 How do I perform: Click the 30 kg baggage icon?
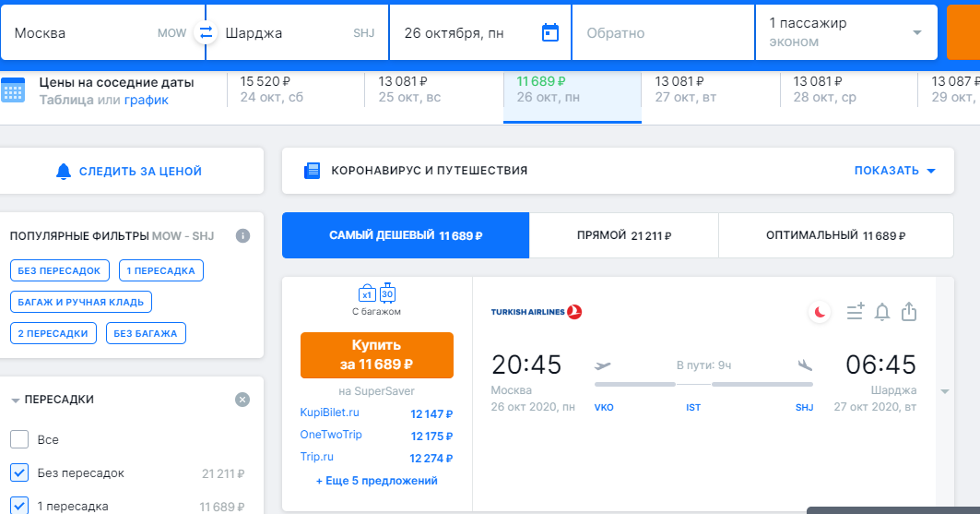(387, 293)
